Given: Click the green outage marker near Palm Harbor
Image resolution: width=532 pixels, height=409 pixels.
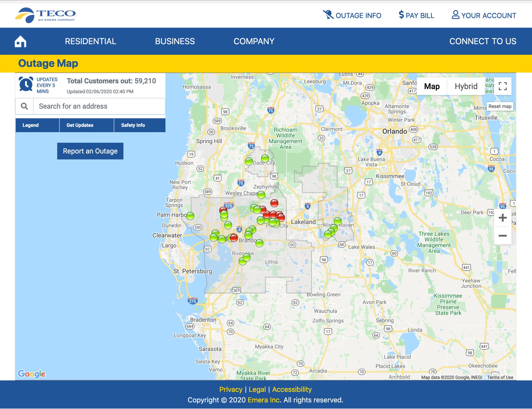Looking at the screenshot, I should 190,216.
